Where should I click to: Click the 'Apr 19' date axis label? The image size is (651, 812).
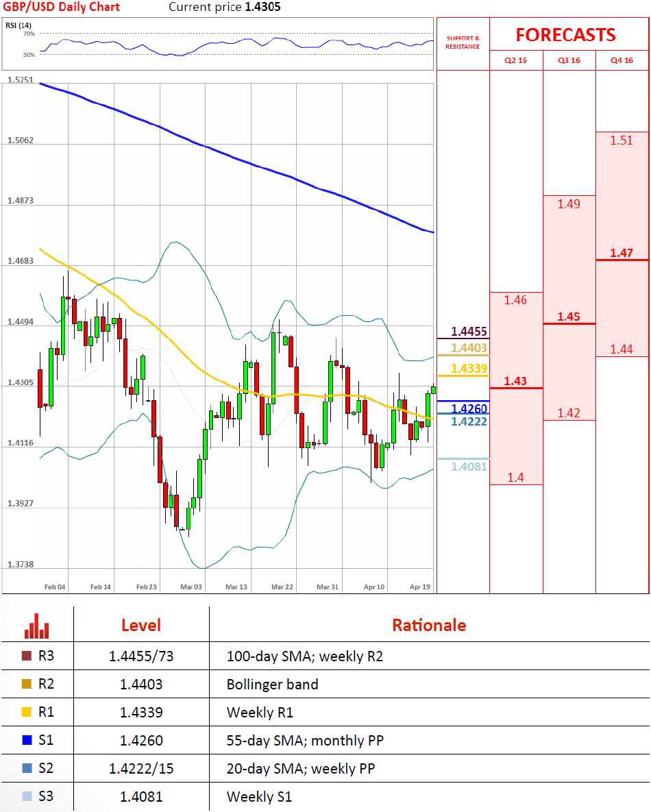(420, 587)
